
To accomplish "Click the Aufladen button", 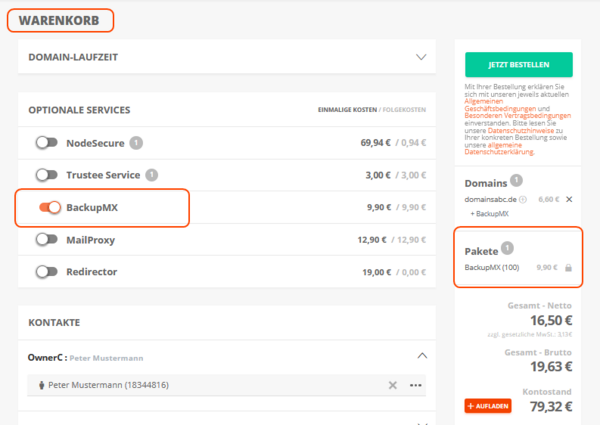I will click(x=488, y=406).
